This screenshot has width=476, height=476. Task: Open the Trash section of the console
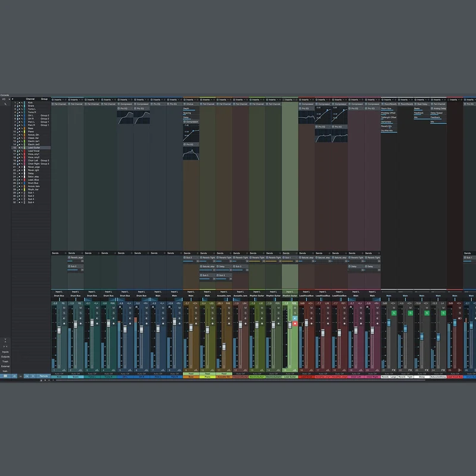[5, 362]
